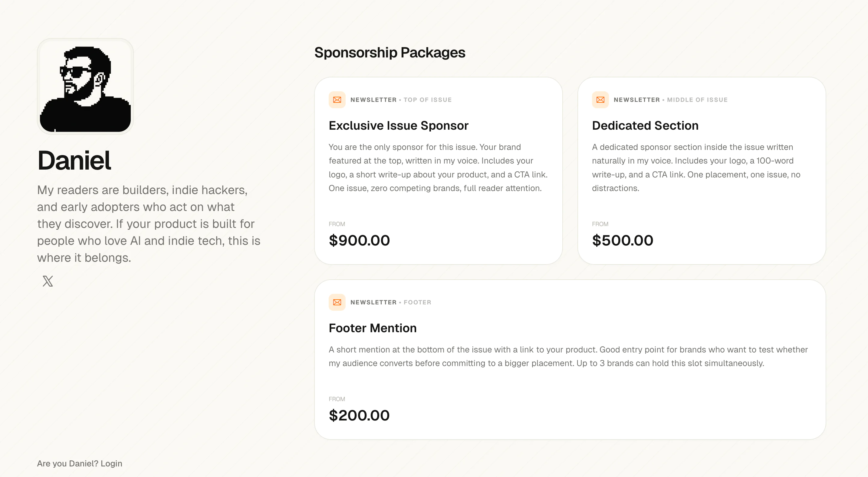
Task: Choose the Footer Mention package title
Action: pyautogui.click(x=372, y=328)
